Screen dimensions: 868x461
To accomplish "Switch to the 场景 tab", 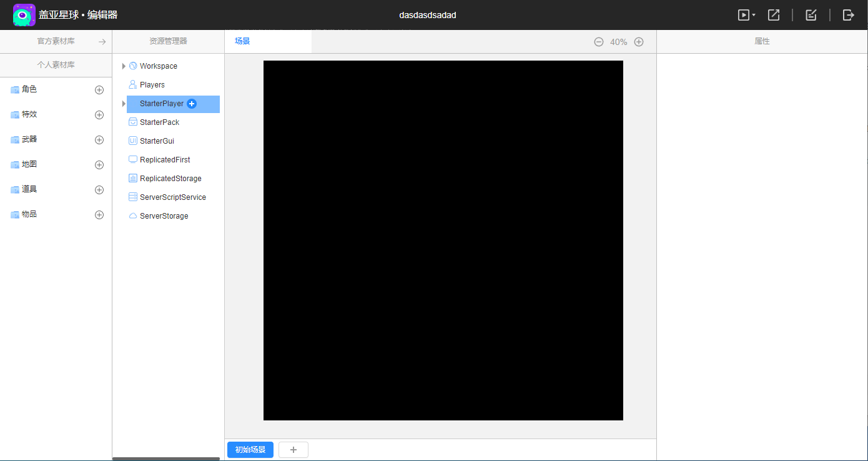I will point(242,41).
